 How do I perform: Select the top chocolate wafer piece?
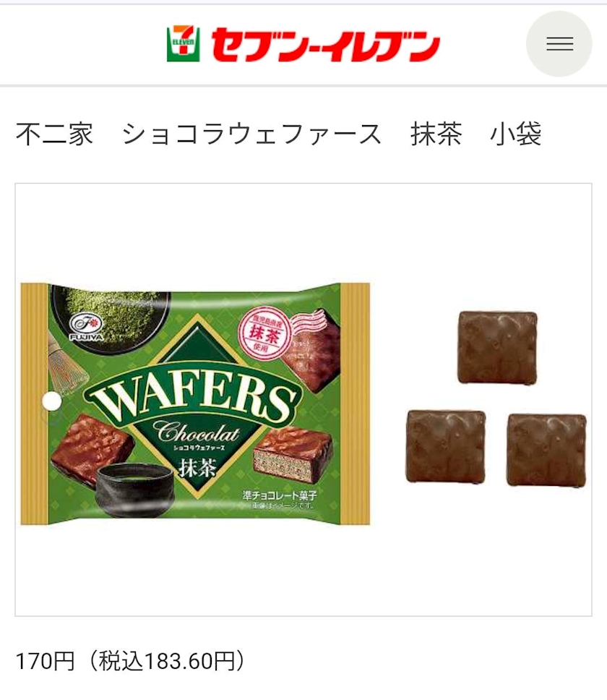(498, 347)
